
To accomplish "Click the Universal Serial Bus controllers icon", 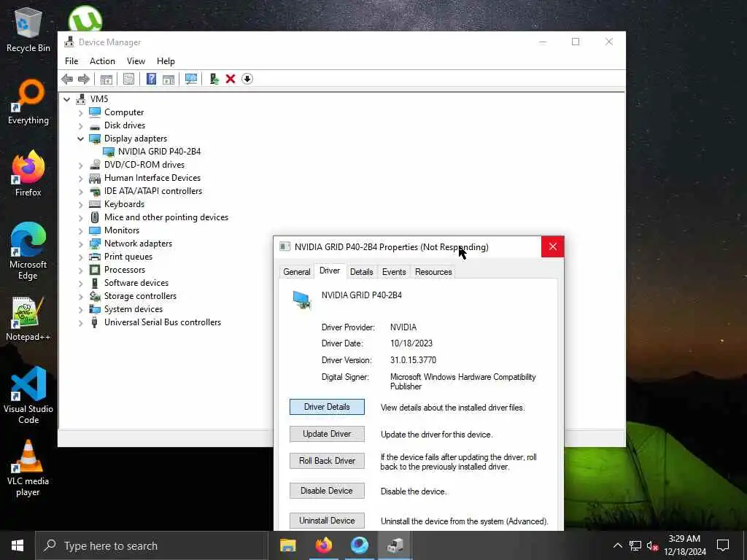I will [95, 322].
